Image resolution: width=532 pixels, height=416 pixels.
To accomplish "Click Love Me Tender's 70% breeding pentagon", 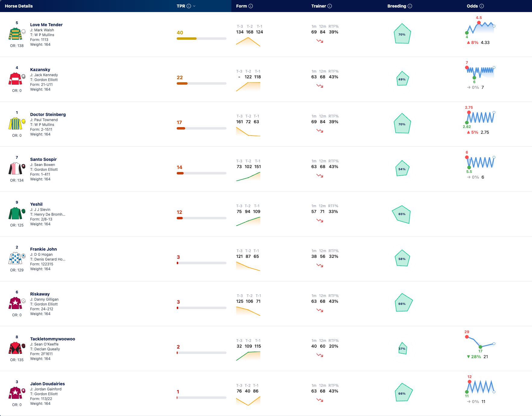I will [402, 34].
